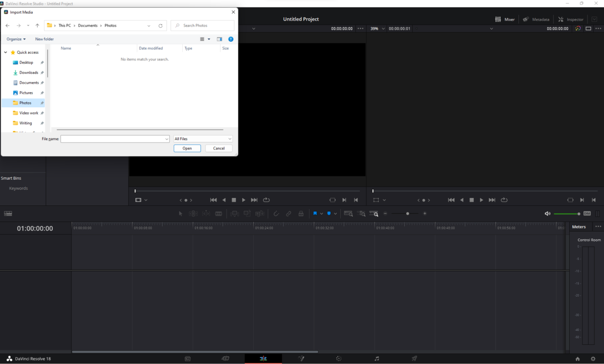Toggle the linked selection chain icon

(x=288, y=213)
